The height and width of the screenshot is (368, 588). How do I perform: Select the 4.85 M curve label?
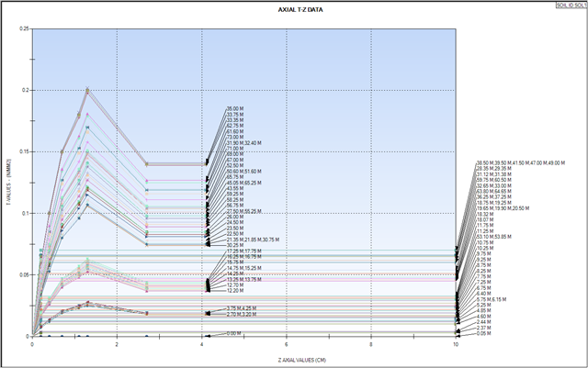click(x=484, y=311)
